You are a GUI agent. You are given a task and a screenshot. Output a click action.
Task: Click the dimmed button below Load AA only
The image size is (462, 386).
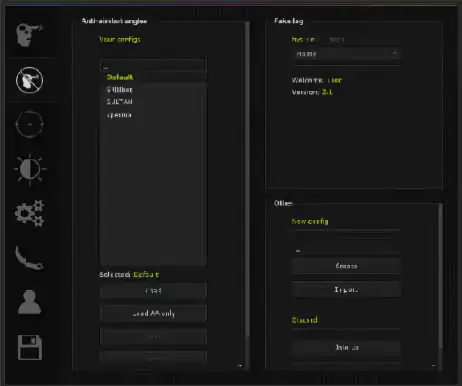click(153, 337)
